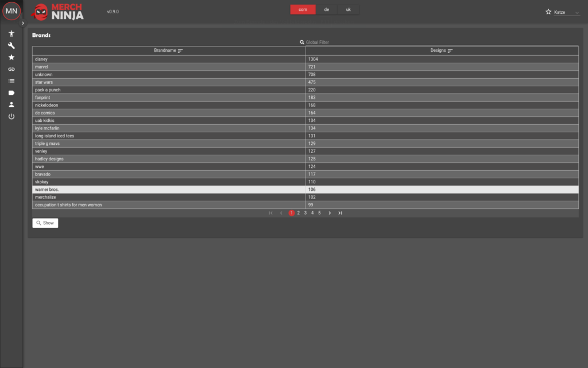Select the nickelodeon brand row
Viewport: 588px width, 368px height.
pyautogui.click(x=305, y=105)
